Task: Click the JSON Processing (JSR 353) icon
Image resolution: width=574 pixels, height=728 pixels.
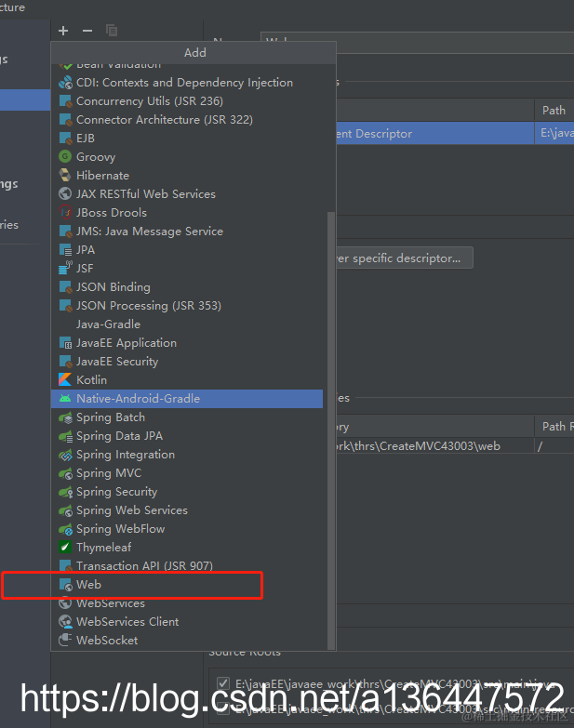Action: 65,306
